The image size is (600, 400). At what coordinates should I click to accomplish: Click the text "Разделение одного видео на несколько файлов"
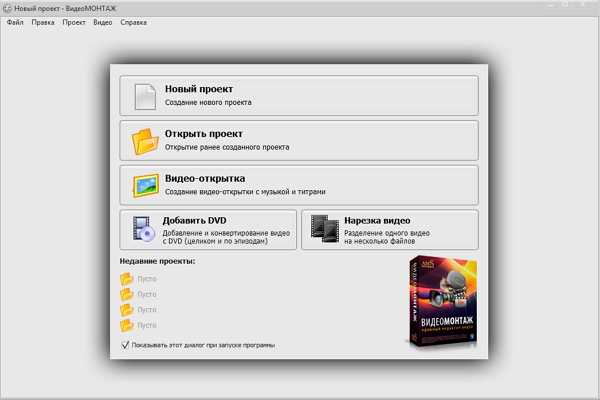click(x=387, y=237)
